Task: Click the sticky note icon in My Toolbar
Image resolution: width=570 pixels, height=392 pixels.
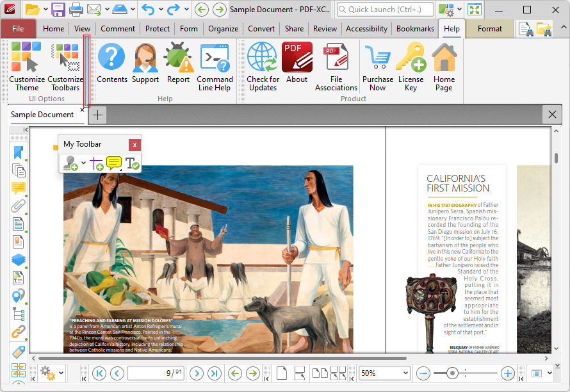Action: pyautogui.click(x=114, y=163)
